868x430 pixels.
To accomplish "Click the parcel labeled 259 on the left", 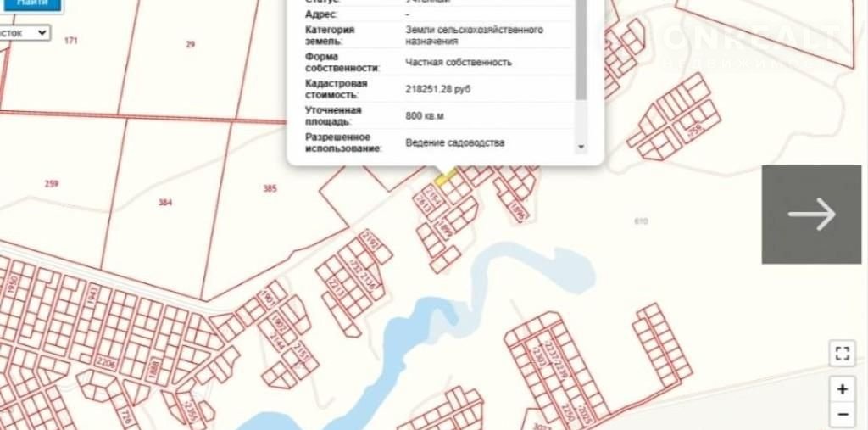I will pos(51,184).
